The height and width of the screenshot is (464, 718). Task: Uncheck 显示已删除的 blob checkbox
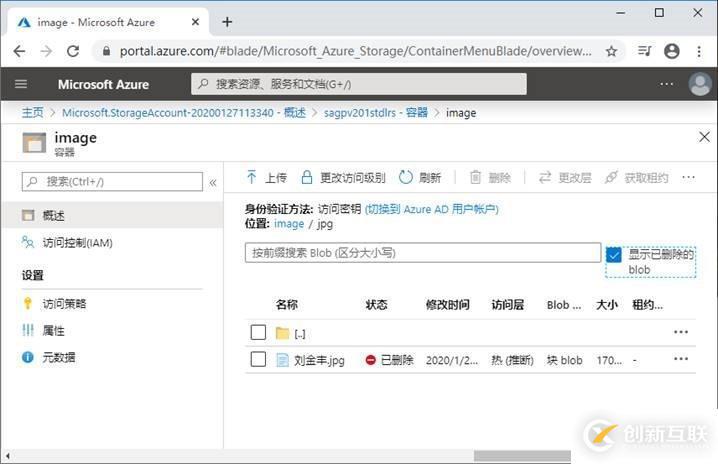tap(614, 255)
